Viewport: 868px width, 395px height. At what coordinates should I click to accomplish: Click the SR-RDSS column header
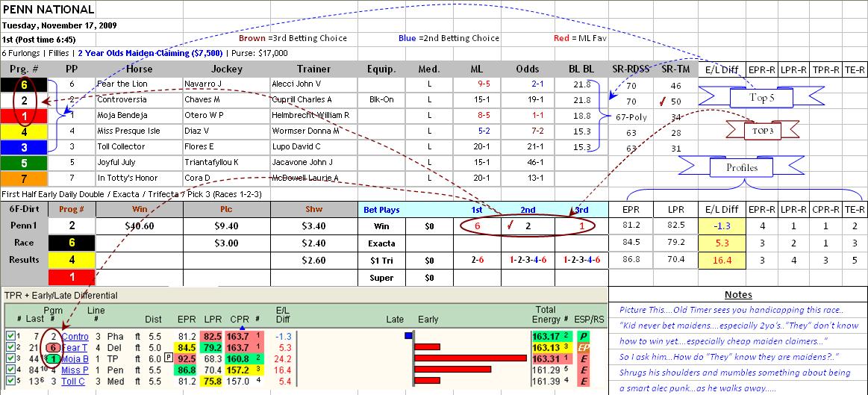pos(631,69)
